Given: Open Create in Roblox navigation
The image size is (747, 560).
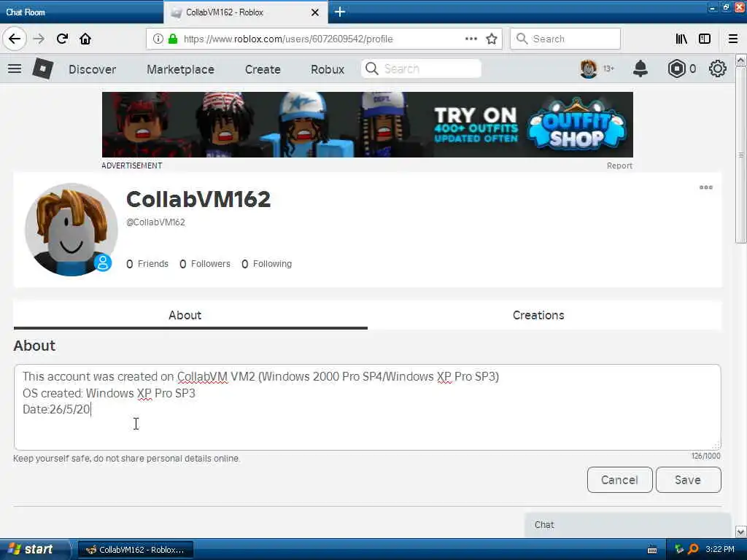Looking at the screenshot, I should point(263,69).
